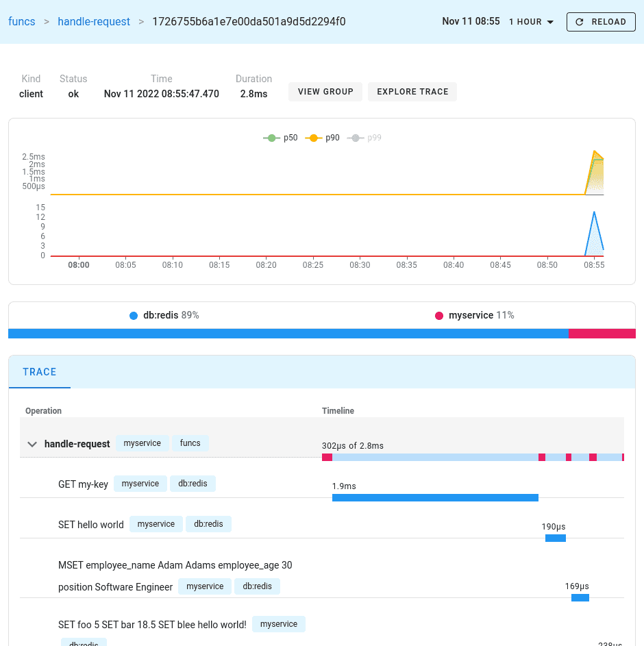Go to the funcs breadcrumb link
This screenshot has width=644, height=646.
(21, 22)
